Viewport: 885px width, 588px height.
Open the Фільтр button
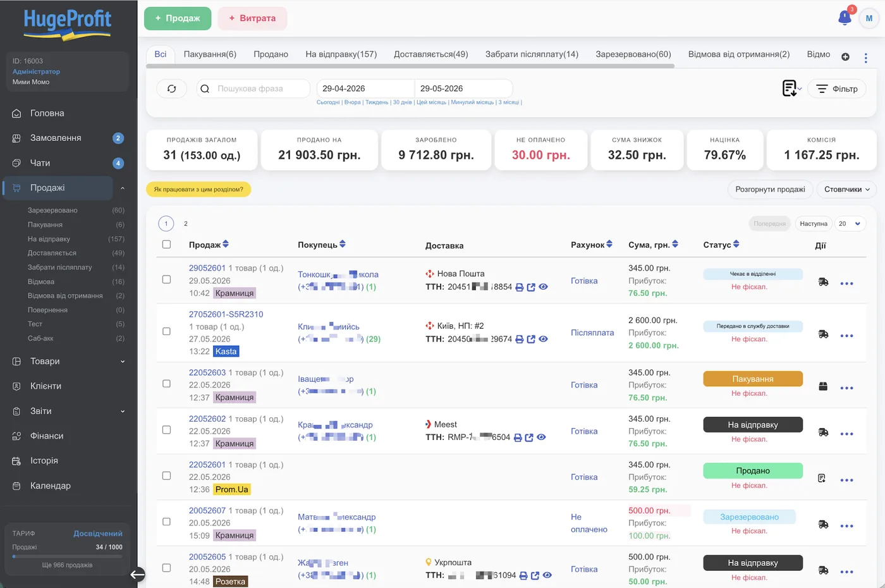point(836,89)
